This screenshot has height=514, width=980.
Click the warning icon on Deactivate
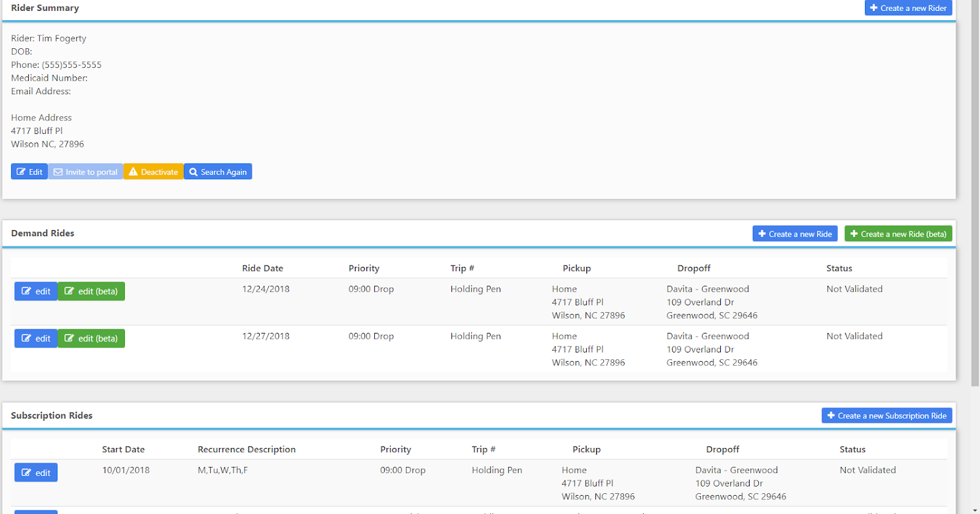(x=133, y=172)
